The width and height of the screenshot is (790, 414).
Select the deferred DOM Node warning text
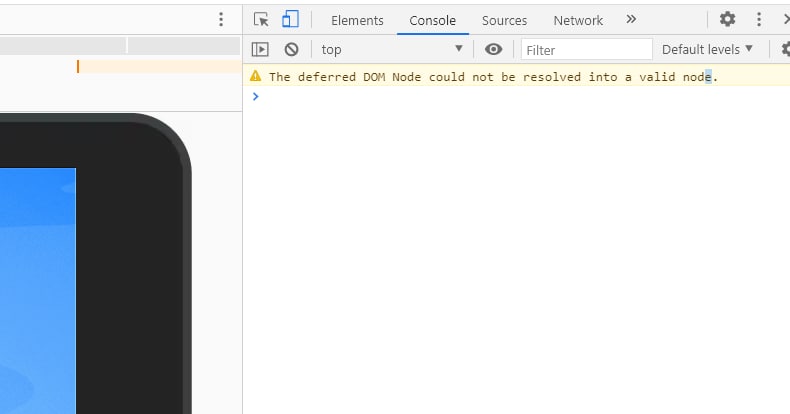tap(493, 77)
